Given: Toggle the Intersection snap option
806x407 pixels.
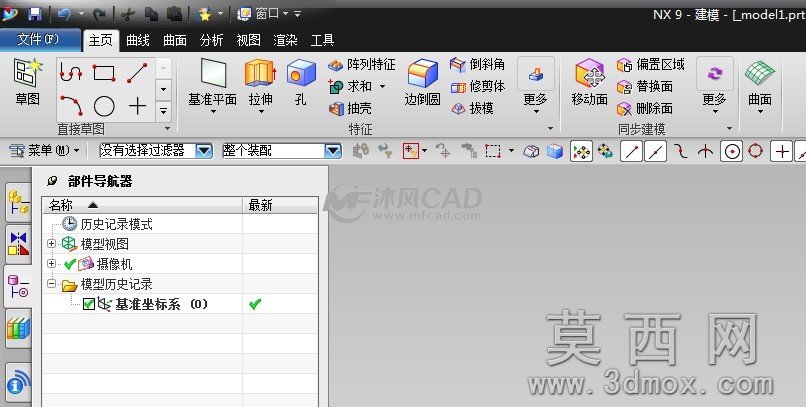Looking at the screenshot, I should click(x=706, y=151).
